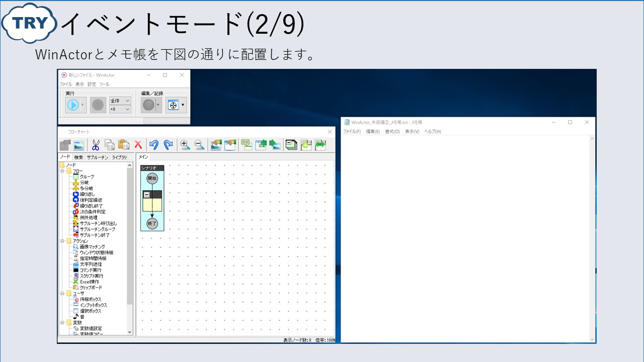The image size is (644, 362).
Task: Select the メイン tab in flowchart
Action: pyautogui.click(x=143, y=157)
